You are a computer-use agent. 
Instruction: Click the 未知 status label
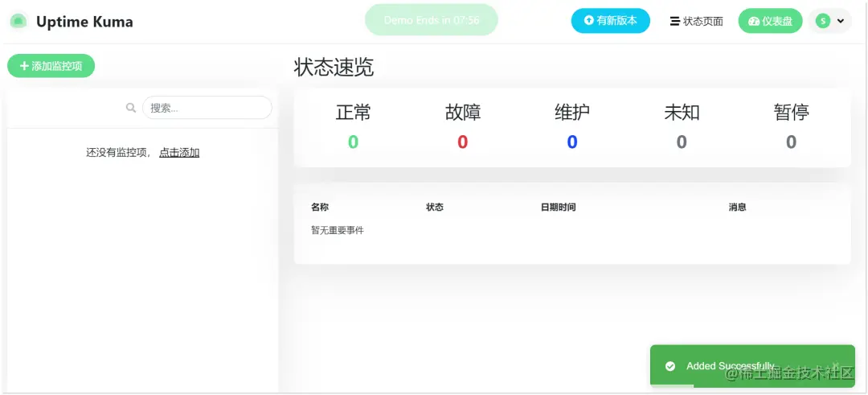[x=682, y=113]
